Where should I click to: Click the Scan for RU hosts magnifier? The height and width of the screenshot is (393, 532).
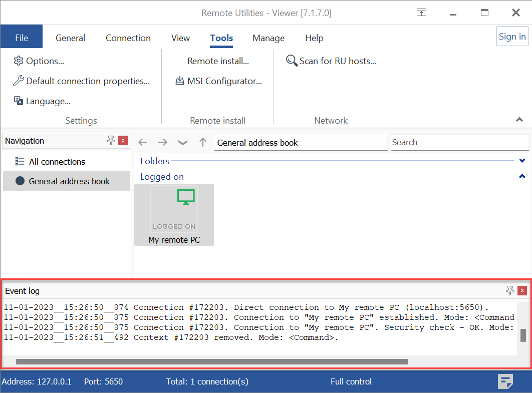click(x=292, y=61)
